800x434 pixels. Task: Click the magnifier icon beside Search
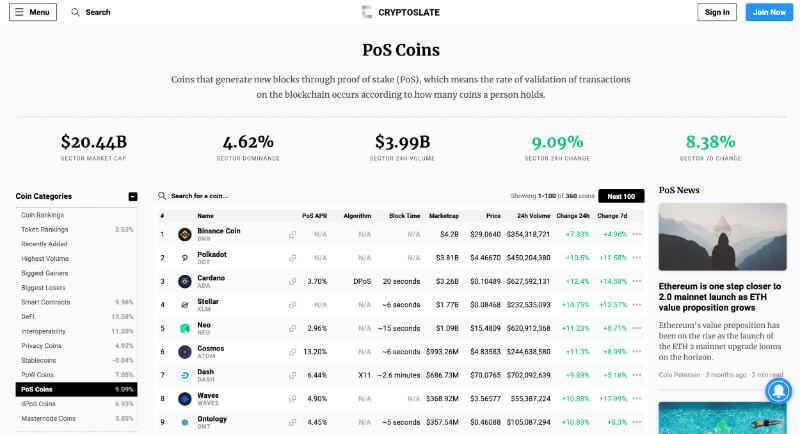[75, 12]
